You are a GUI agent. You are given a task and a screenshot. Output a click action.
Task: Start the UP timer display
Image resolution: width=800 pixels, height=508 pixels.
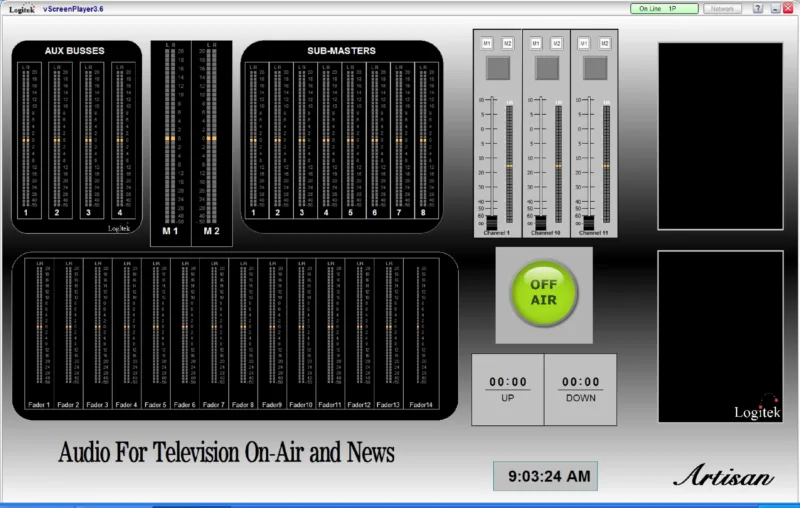click(x=508, y=389)
